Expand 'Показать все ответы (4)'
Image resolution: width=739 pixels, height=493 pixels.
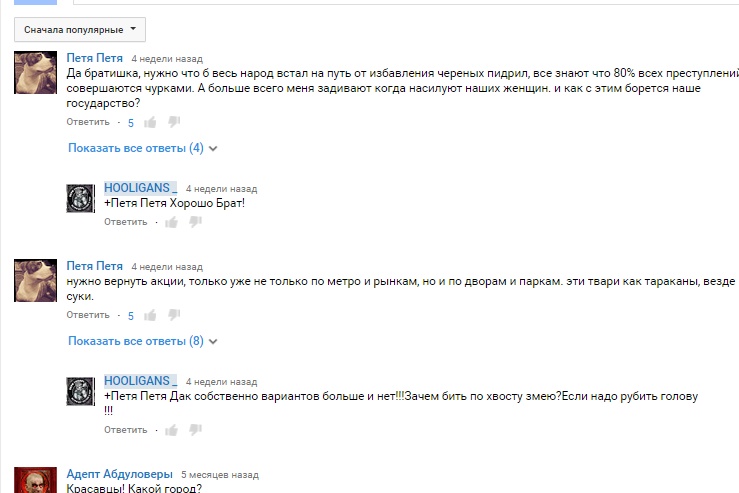[142, 148]
